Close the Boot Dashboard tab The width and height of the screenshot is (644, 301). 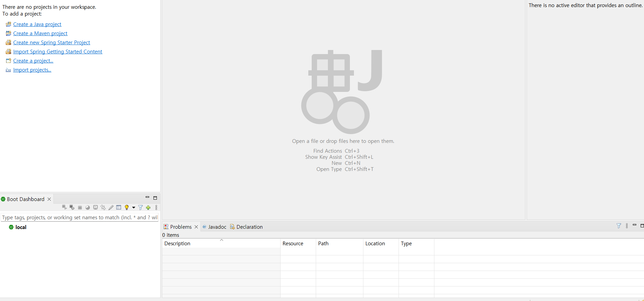pyautogui.click(x=49, y=199)
